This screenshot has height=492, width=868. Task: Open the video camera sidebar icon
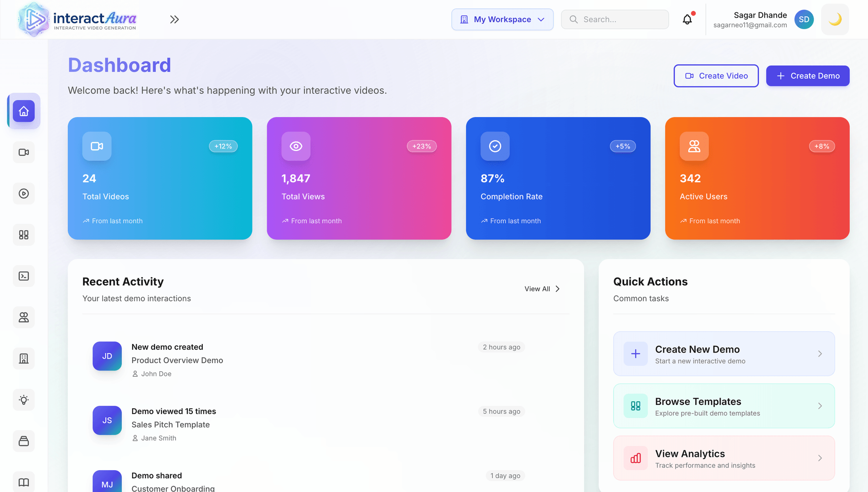tap(24, 152)
